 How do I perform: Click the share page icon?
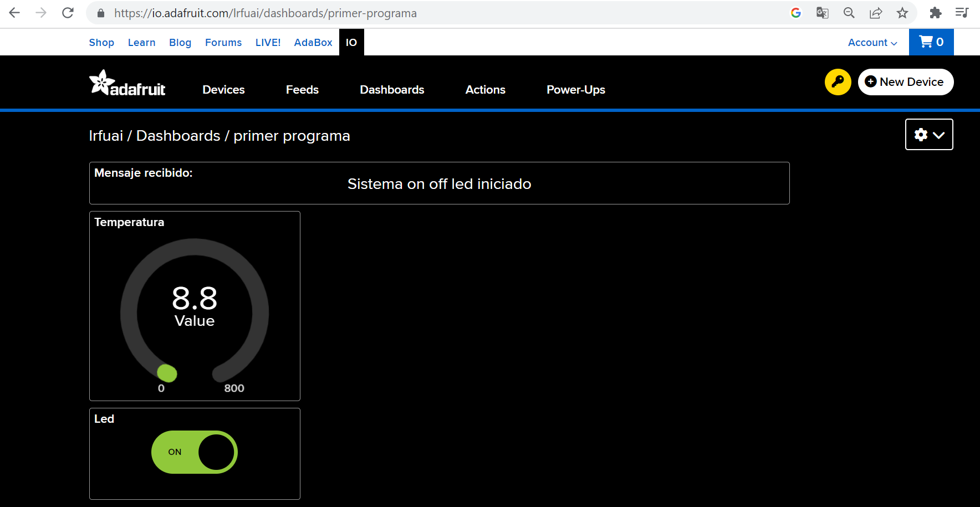(876, 13)
